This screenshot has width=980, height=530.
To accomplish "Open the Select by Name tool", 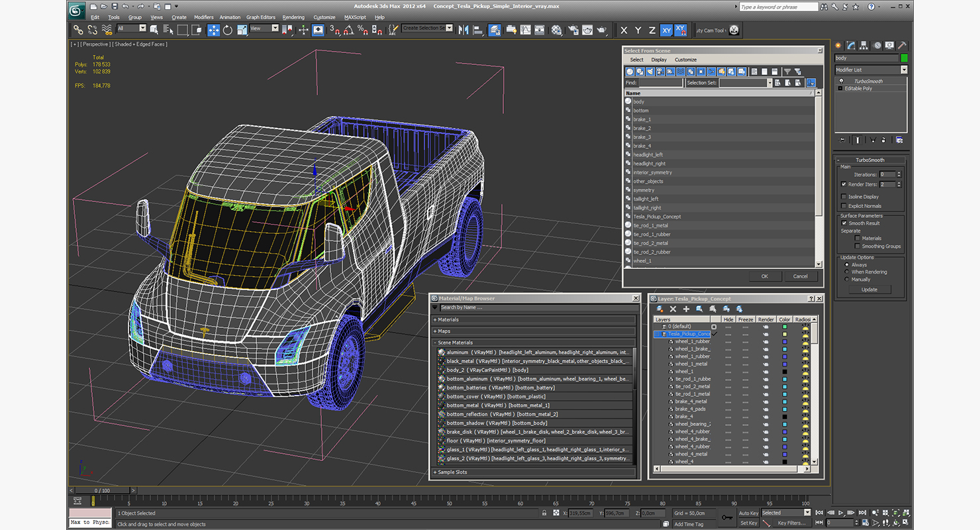I will (168, 30).
